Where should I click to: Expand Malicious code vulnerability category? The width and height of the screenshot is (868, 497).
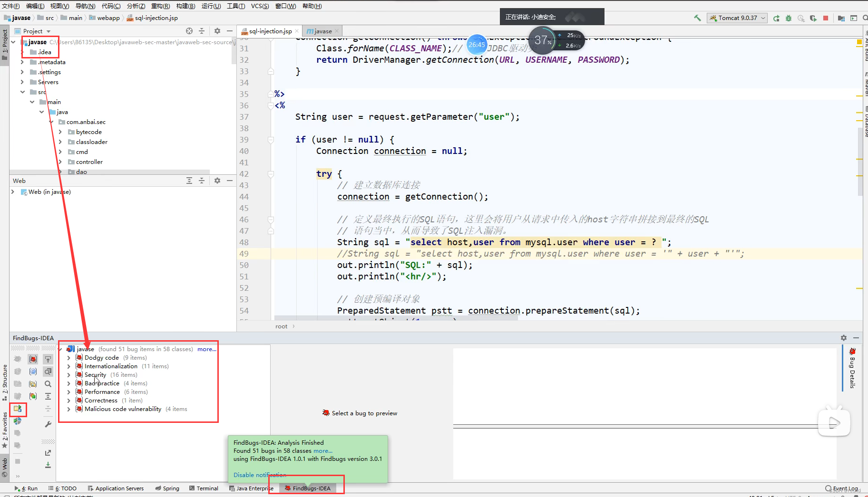coord(69,409)
